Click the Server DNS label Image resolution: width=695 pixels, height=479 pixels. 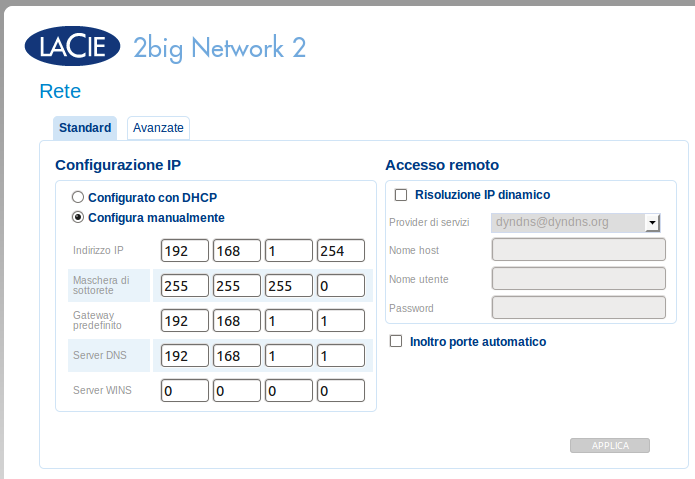[x=100, y=355]
